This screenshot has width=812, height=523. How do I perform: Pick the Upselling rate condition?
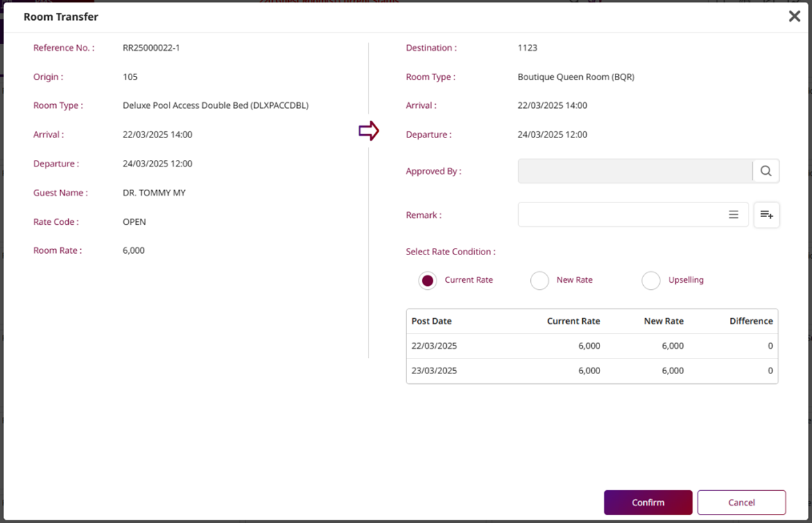point(651,281)
